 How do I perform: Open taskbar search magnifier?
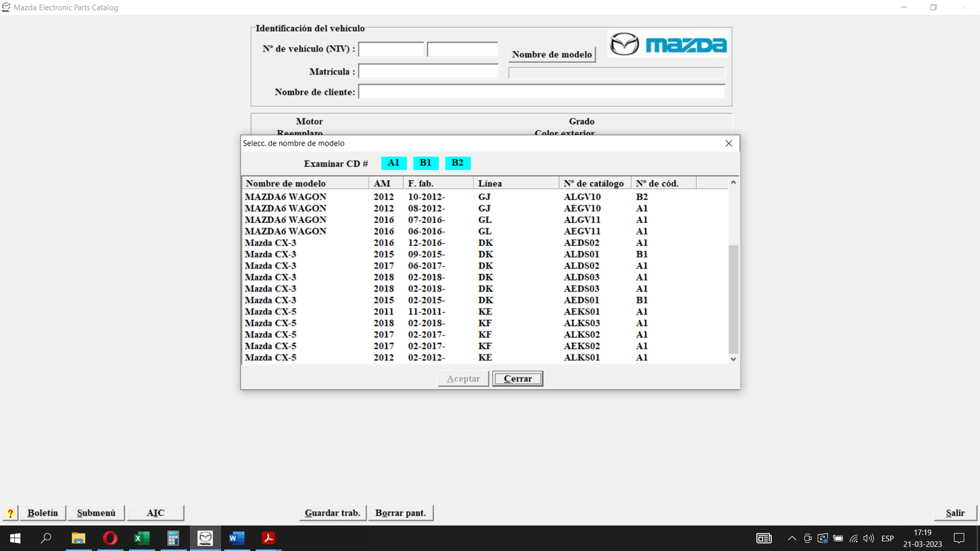[x=46, y=538]
